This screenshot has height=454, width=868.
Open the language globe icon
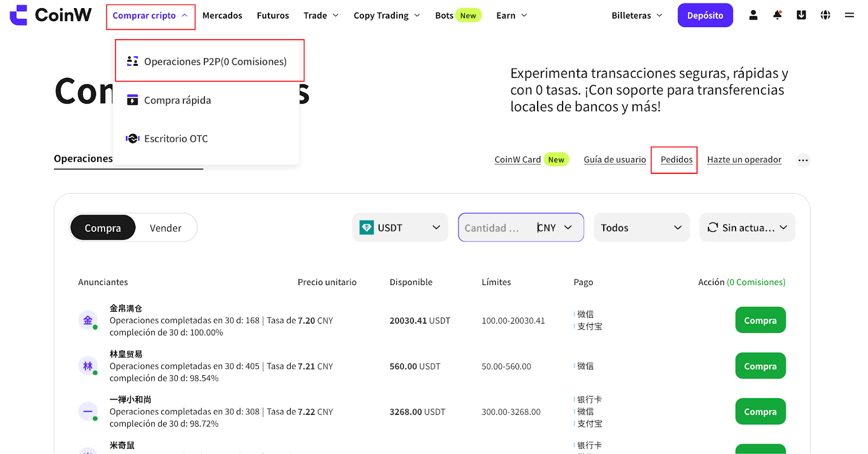tap(825, 15)
